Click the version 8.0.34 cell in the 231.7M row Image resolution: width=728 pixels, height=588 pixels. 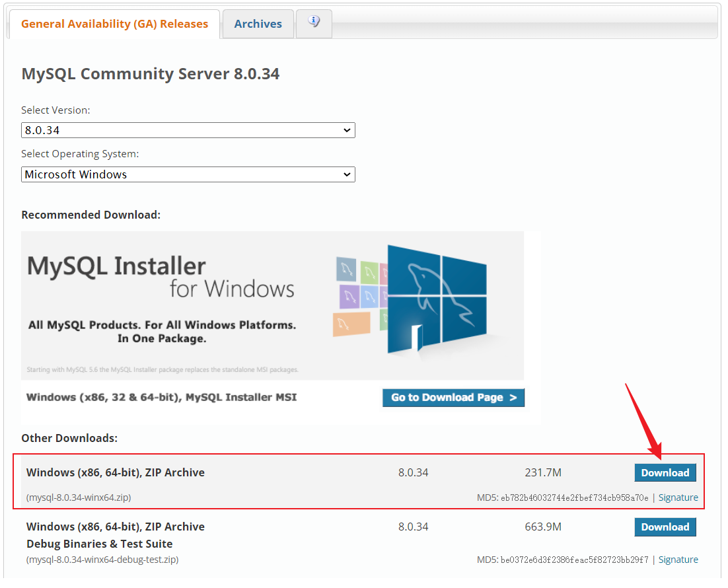[x=413, y=472]
